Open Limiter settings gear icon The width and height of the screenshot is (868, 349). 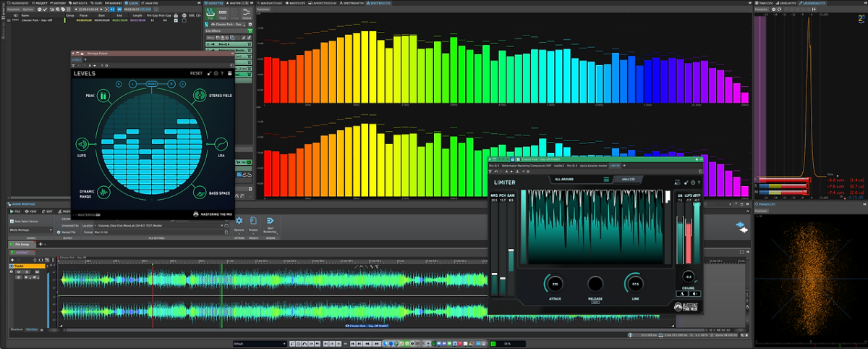coord(692,182)
